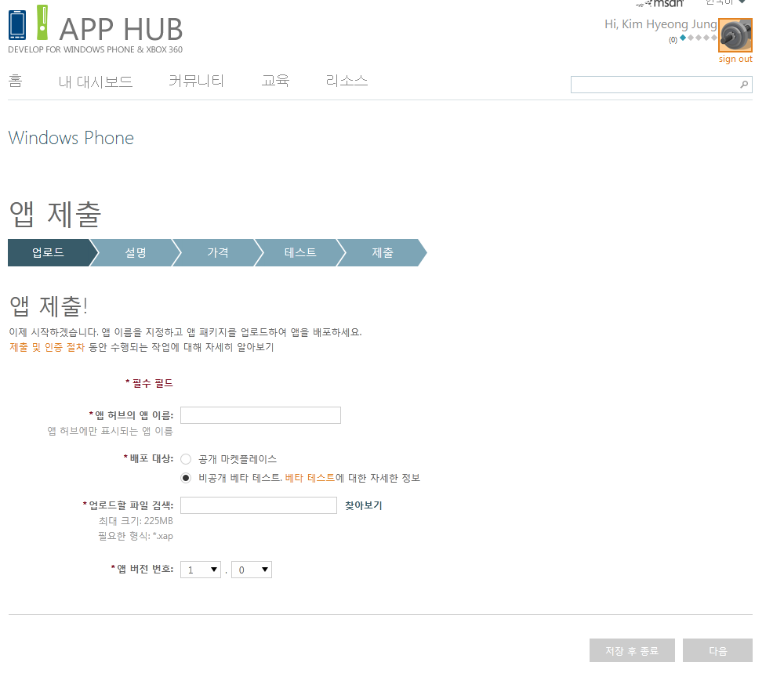The height and width of the screenshot is (673, 784).
Task: Select the 가격 step tab
Action: point(218,252)
